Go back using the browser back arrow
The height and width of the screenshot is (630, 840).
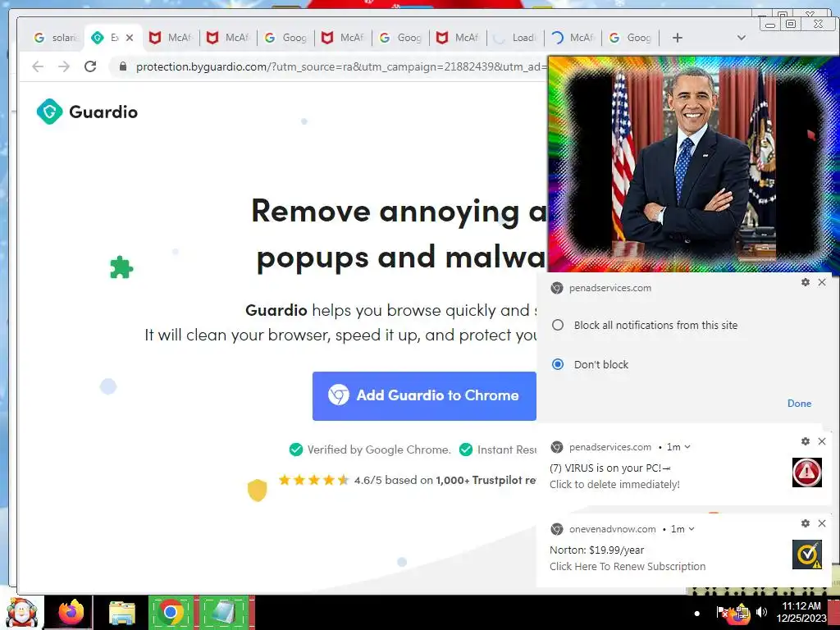coord(38,66)
